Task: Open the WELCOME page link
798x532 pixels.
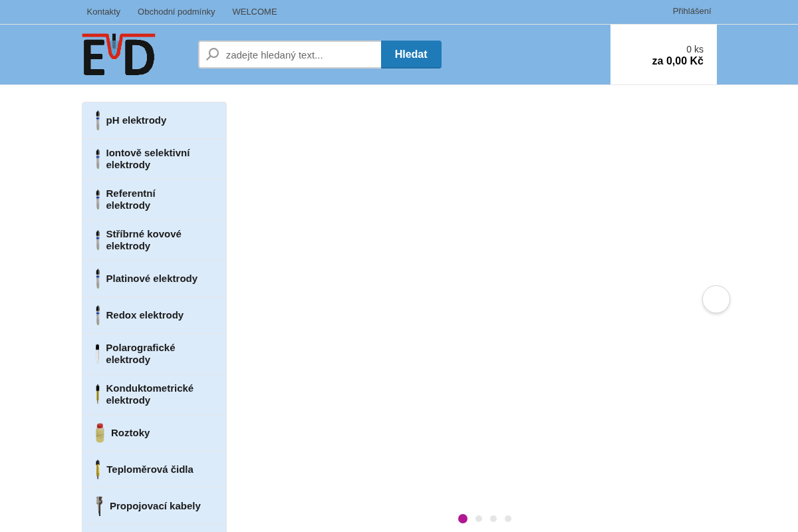Action: [x=255, y=11]
